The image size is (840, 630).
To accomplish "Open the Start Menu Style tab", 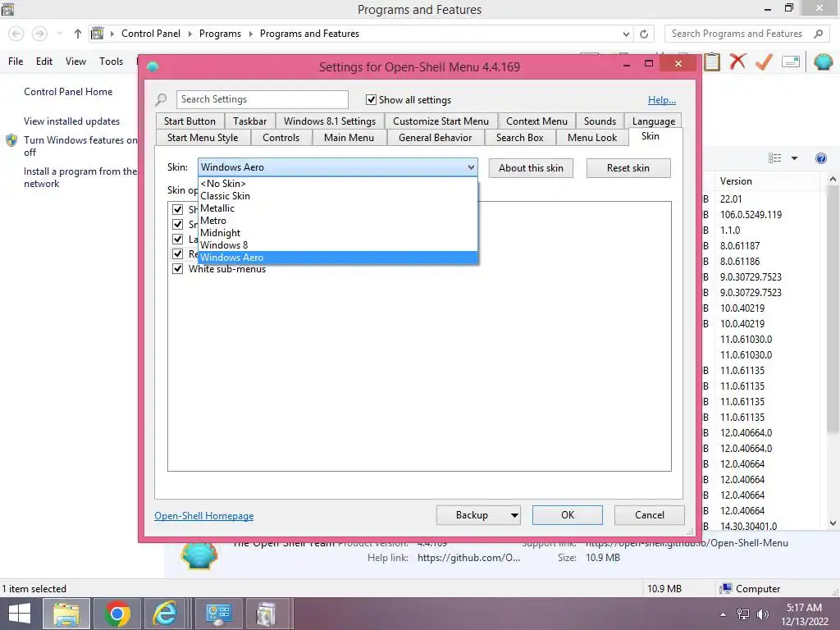I will coord(203,138).
